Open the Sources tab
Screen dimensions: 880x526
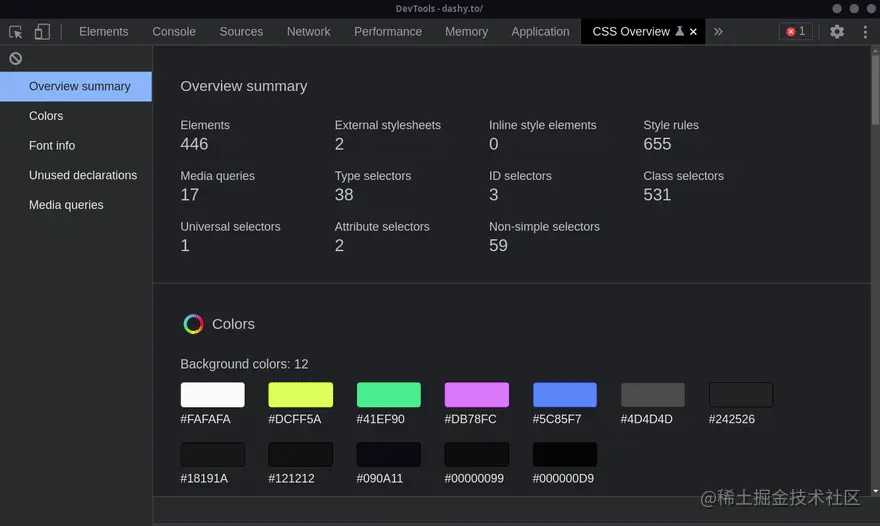(x=241, y=31)
